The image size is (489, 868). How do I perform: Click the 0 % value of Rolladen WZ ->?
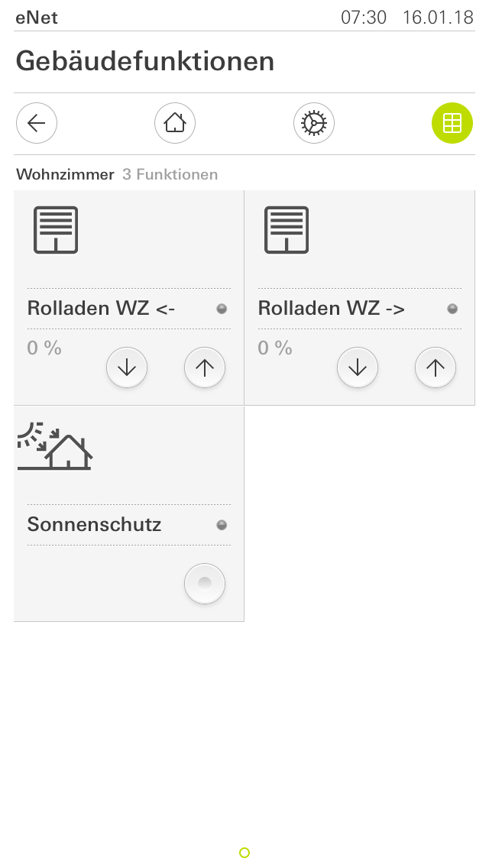[x=275, y=348]
